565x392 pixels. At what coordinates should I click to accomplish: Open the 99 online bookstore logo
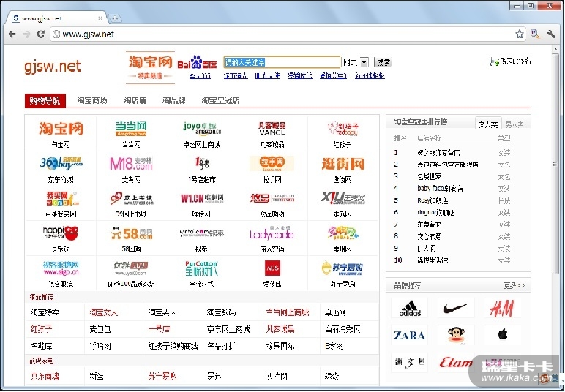pyautogui.click(x=131, y=198)
